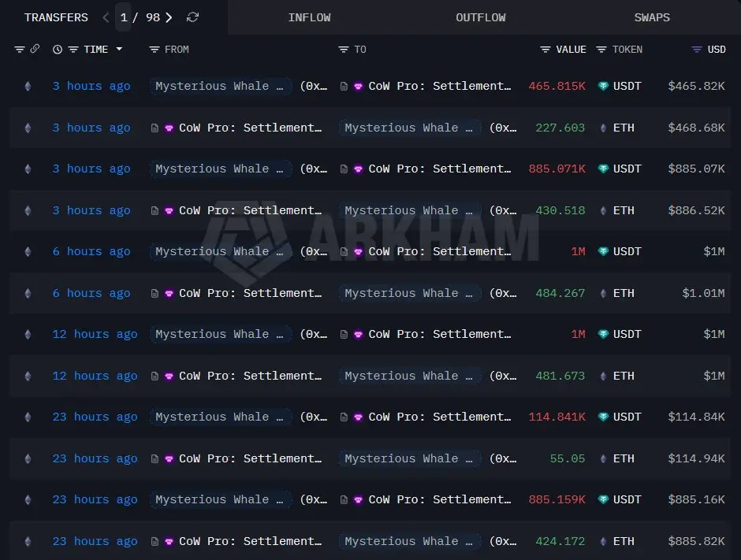This screenshot has height=560, width=741.
Task: Click the Ethereum chain icon in 227.603 row
Action: click(28, 128)
